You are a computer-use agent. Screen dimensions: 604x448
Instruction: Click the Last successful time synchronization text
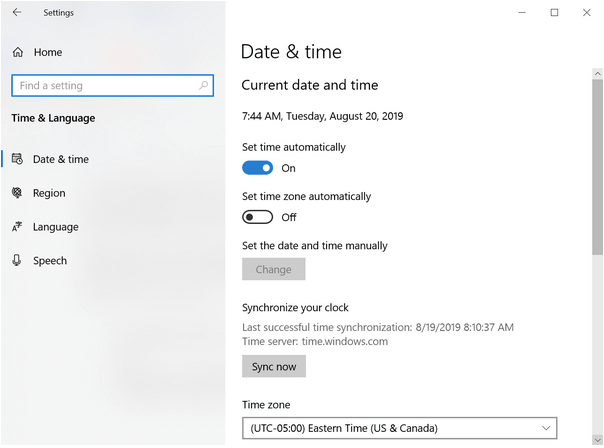(378, 327)
